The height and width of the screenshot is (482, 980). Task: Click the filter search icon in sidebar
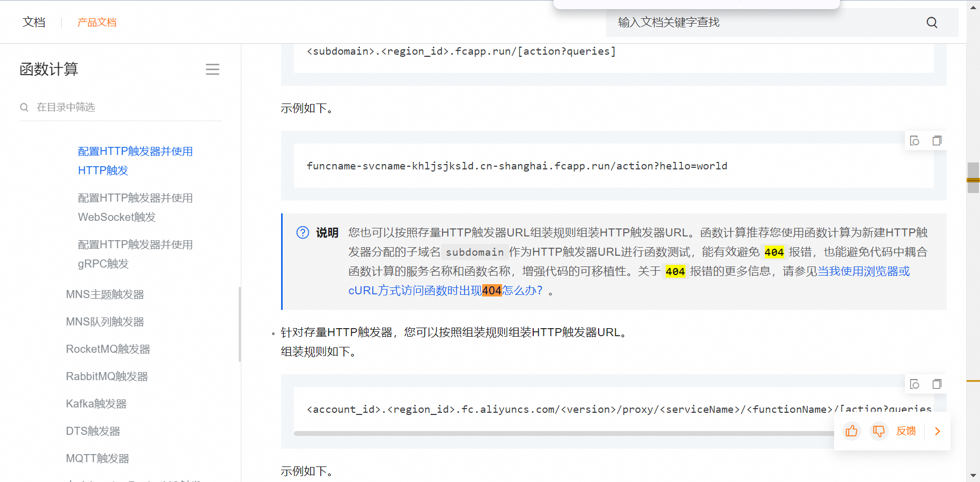[x=24, y=107]
